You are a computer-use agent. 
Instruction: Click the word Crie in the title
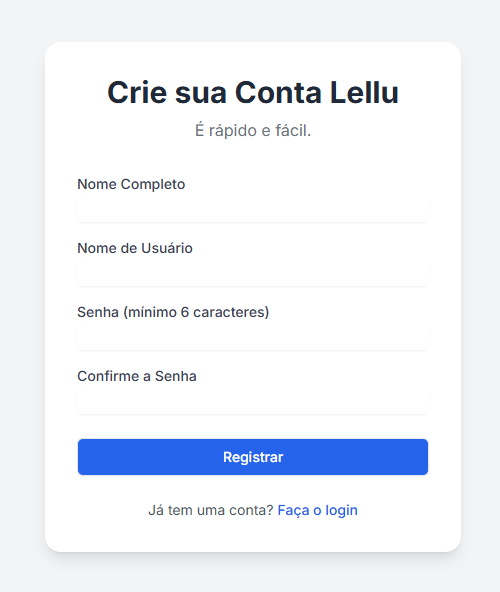(x=137, y=92)
